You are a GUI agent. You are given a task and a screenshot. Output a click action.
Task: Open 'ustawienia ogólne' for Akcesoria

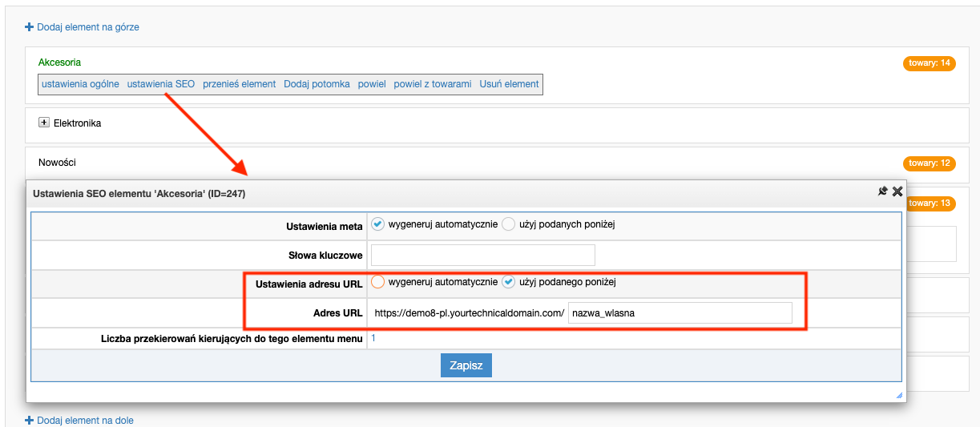pos(80,84)
